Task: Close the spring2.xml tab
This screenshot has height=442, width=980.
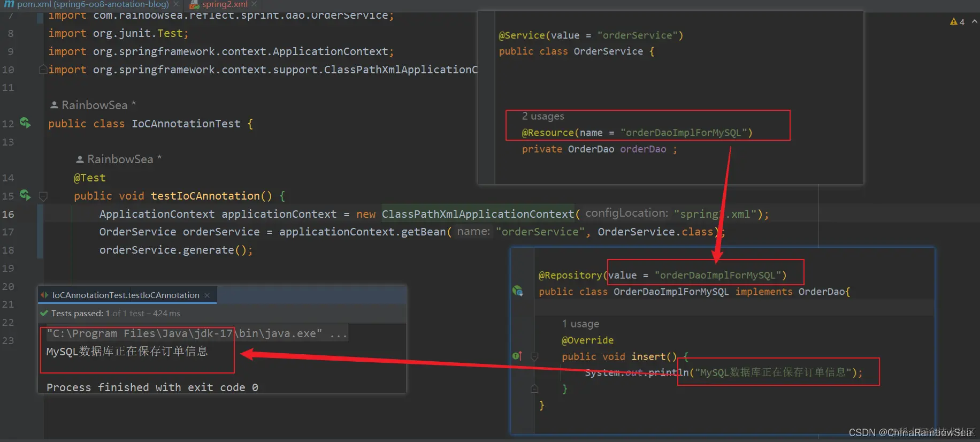Action: pos(254,4)
